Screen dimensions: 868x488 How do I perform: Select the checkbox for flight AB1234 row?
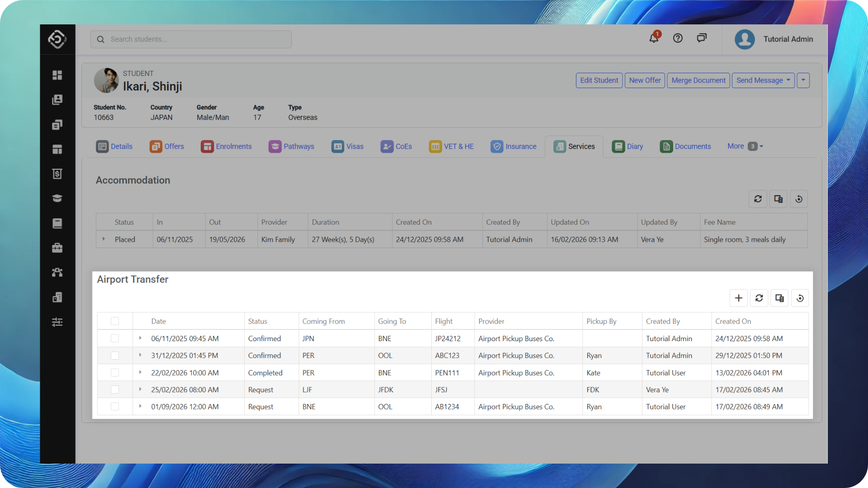tap(115, 407)
